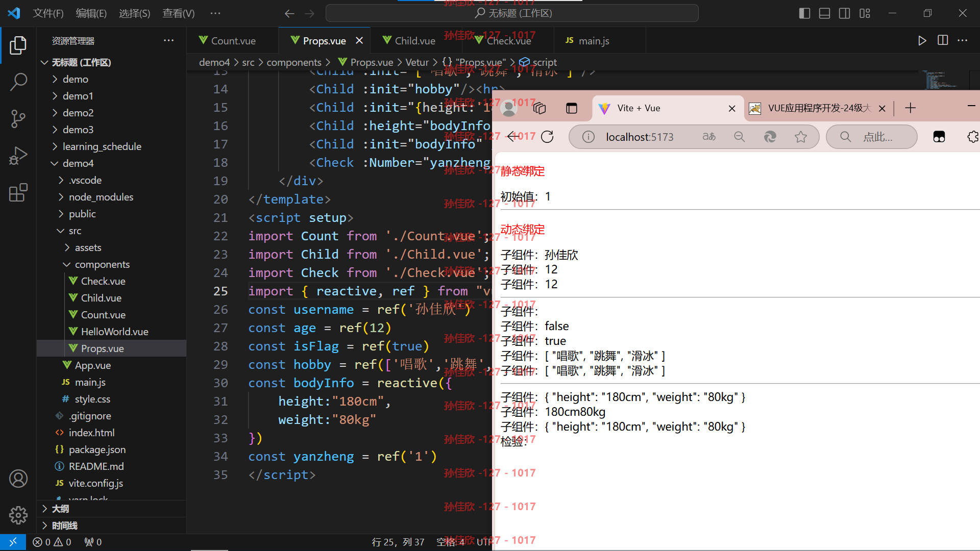Image resolution: width=980 pixels, height=551 pixels.
Task: Toggle bottom panel layout icon
Action: pos(824,13)
